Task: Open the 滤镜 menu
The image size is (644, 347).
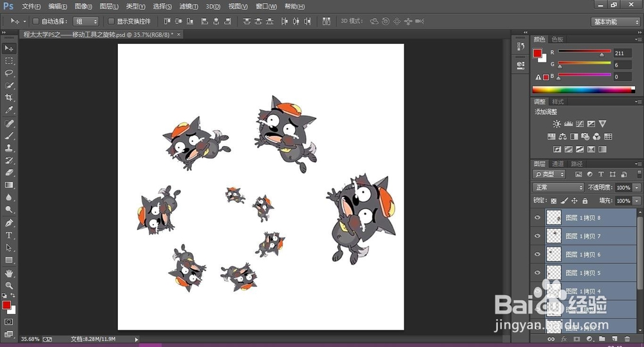Action: click(189, 6)
